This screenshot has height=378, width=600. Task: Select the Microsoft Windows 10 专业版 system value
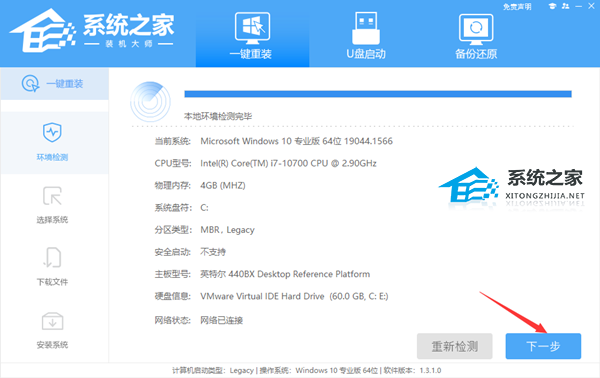pos(296,141)
